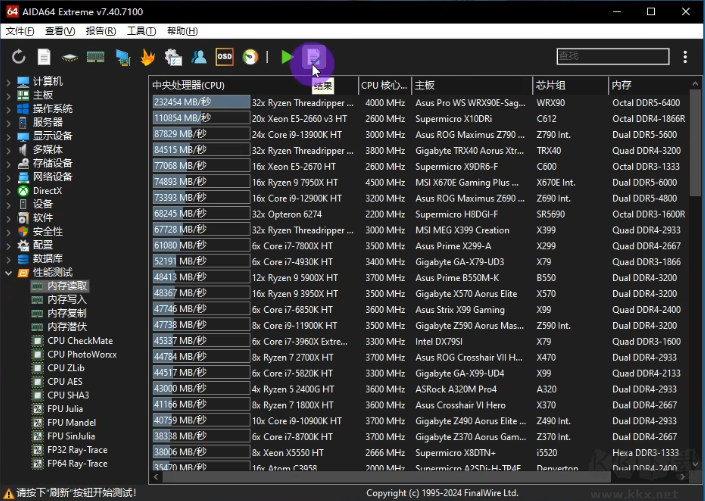
Task: Select the 内存写入 benchmark
Action: pyautogui.click(x=67, y=300)
